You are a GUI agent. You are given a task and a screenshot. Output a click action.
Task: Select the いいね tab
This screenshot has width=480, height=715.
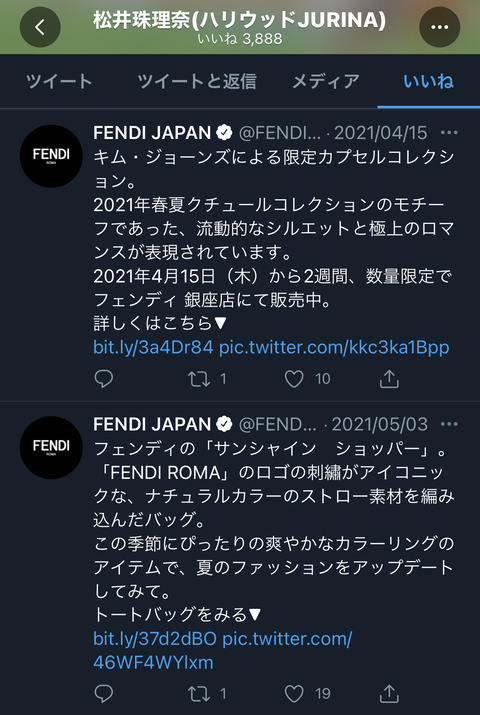(x=428, y=82)
